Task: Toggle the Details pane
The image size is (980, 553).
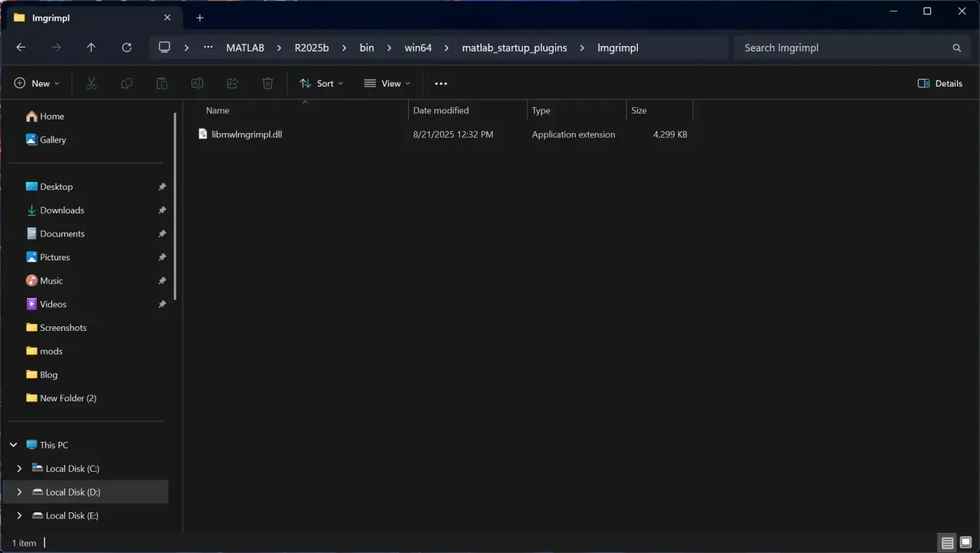Action: click(940, 83)
